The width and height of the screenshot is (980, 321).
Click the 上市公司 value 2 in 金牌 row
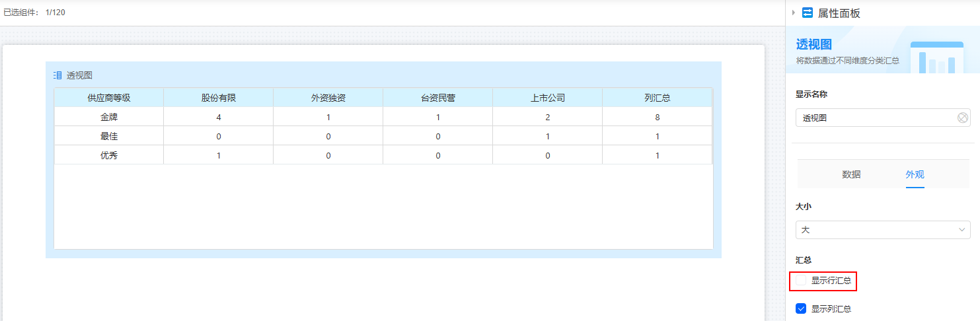[x=548, y=117]
